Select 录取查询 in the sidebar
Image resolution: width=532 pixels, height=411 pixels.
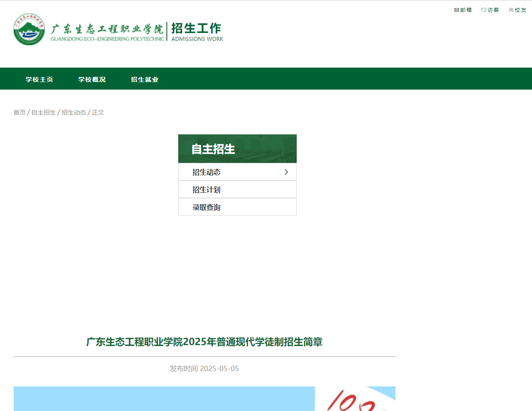207,207
